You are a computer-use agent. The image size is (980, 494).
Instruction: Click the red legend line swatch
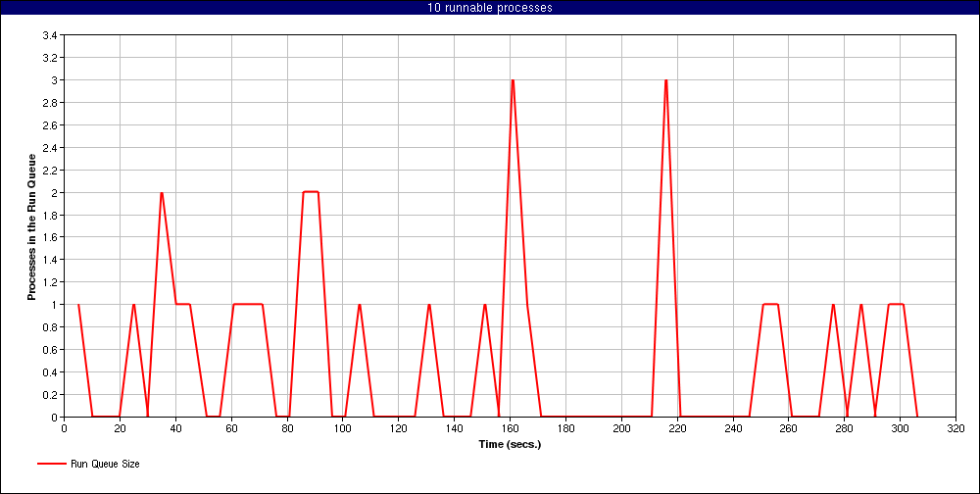pos(51,464)
